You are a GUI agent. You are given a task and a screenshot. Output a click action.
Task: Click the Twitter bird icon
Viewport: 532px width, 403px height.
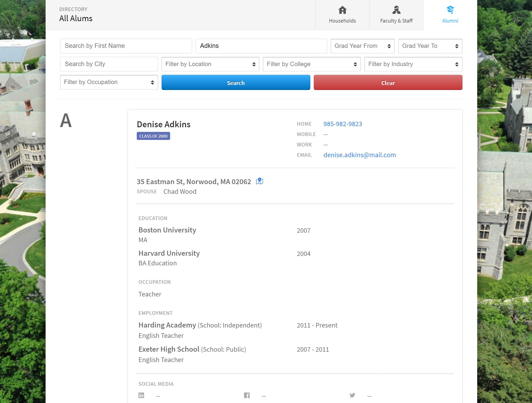click(352, 395)
